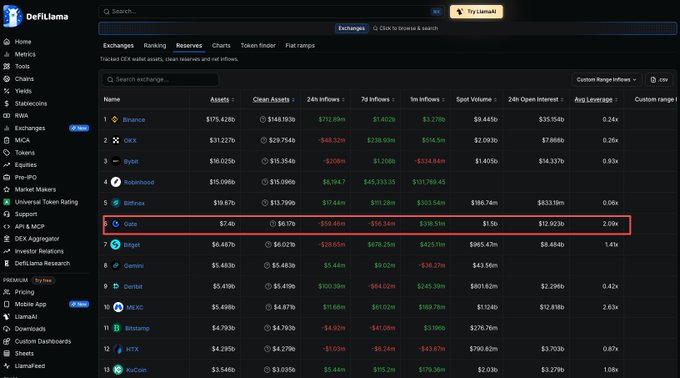
Task: Open Market Makers in the sidebar
Action: point(35,189)
